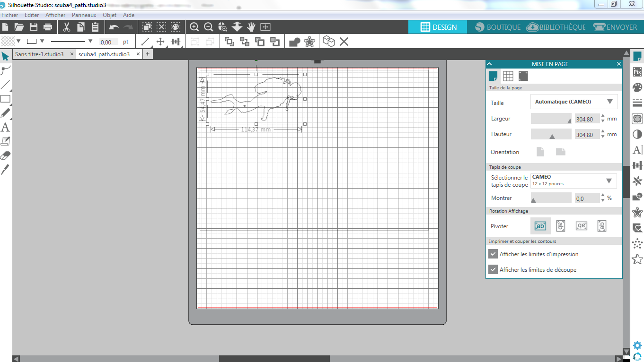Open the Pix panel from the right sidebar

pyautogui.click(x=637, y=72)
